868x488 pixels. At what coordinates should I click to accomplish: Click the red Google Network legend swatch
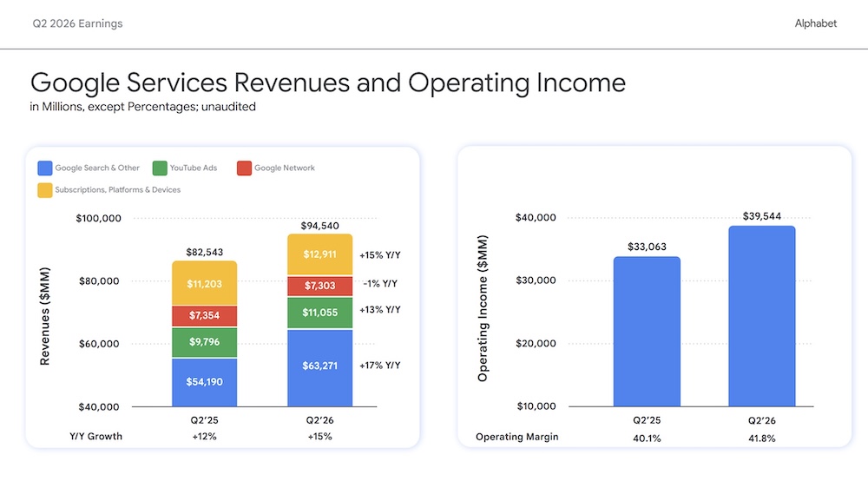[244, 168]
